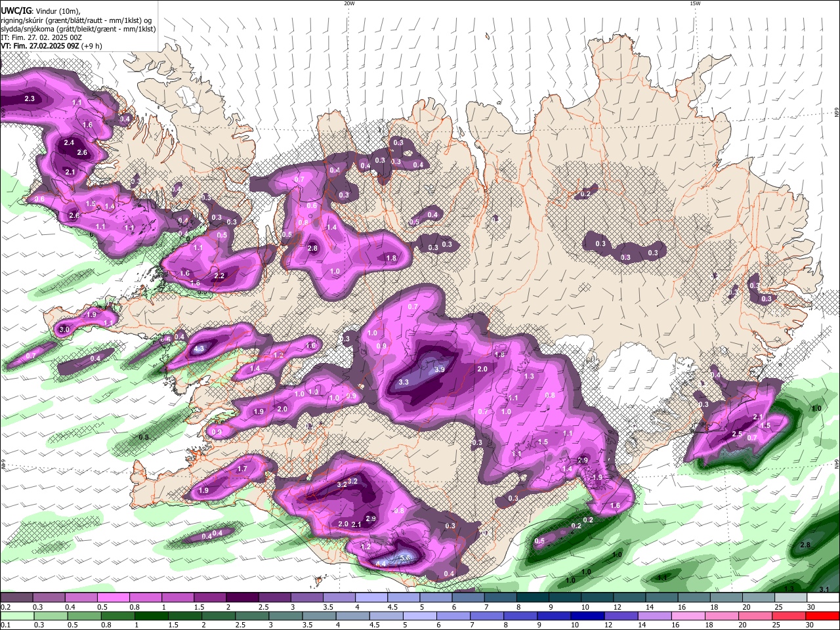Click the '3.1' value in the bottom-right corner
The width and height of the screenshot is (840, 630).
pyautogui.click(x=825, y=589)
